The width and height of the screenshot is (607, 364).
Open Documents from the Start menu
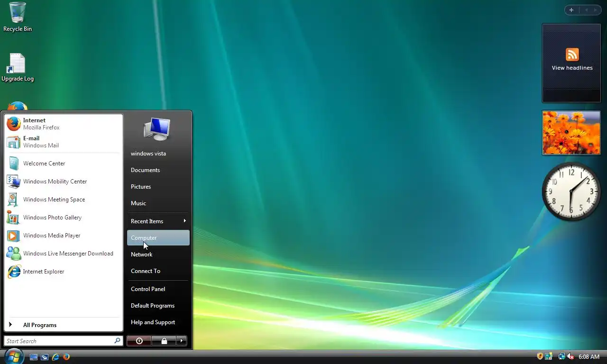(x=158, y=170)
